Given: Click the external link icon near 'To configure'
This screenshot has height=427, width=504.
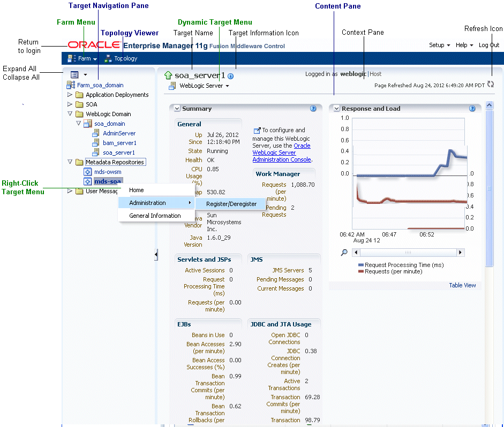Looking at the screenshot, I should point(257,130).
